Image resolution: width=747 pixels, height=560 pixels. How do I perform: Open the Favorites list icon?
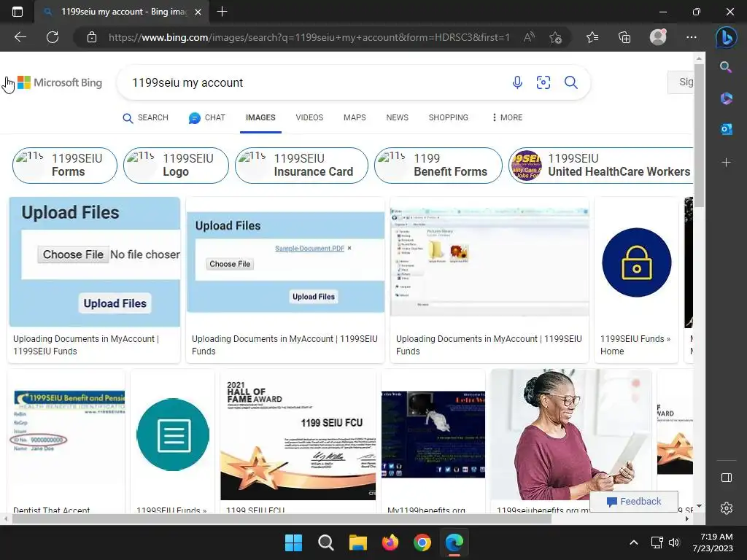click(x=592, y=37)
